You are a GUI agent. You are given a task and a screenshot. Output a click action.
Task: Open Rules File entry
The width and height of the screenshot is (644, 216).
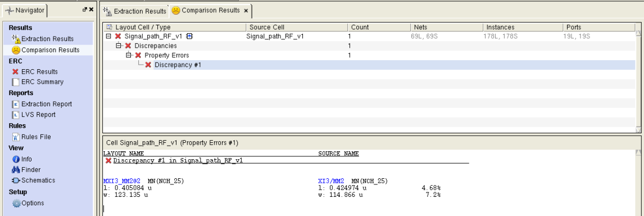coord(31,137)
